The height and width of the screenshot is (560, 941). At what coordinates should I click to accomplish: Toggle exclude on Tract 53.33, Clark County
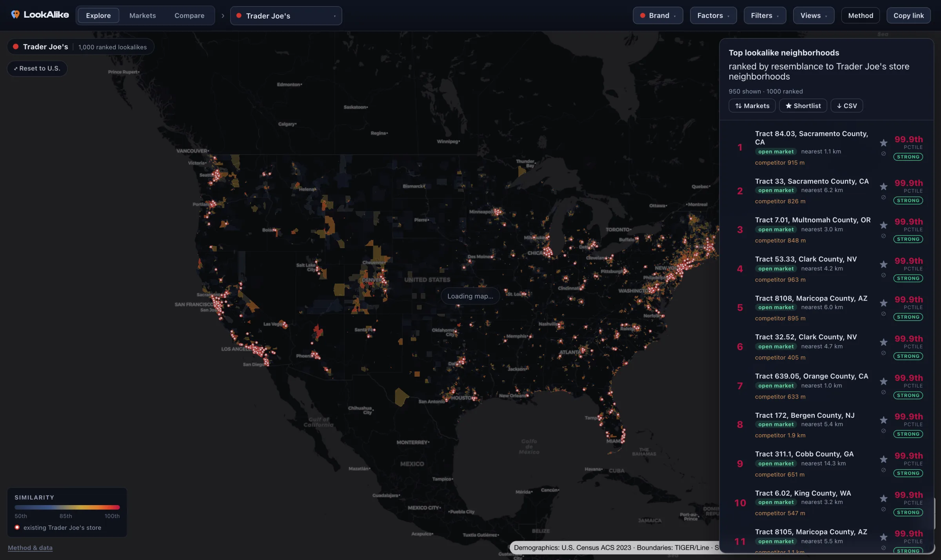[883, 275]
